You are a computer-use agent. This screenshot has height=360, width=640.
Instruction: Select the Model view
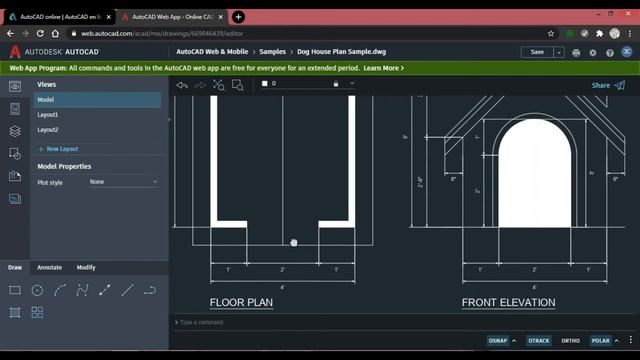[x=97, y=100]
